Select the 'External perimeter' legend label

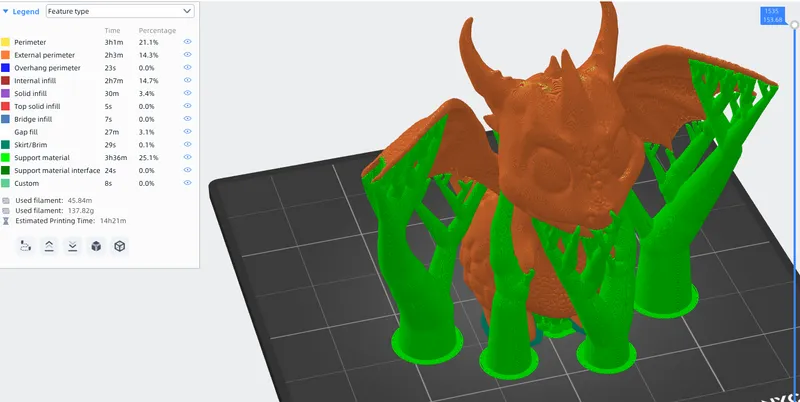44,55
